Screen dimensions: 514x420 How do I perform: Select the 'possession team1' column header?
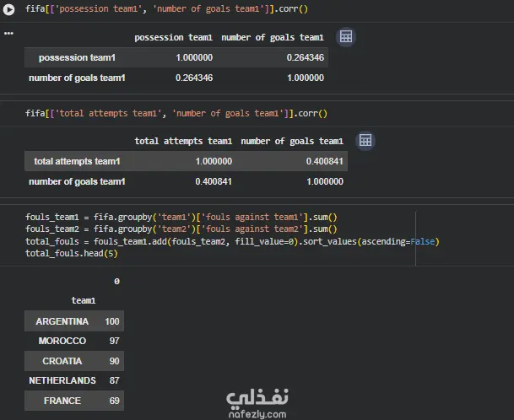[x=173, y=38]
